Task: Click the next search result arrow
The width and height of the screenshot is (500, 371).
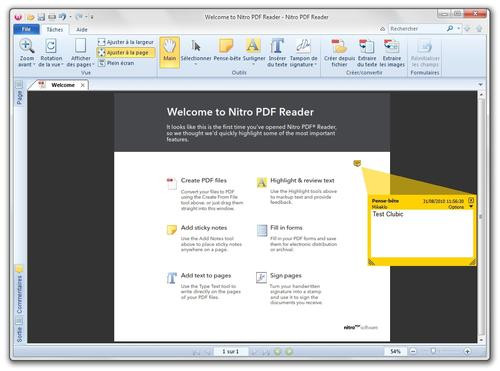Action: tap(479, 29)
